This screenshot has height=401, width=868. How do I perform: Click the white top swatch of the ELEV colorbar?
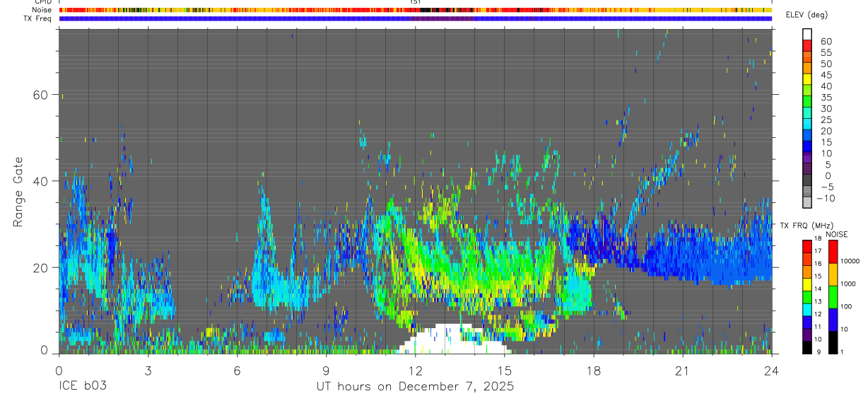tap(807, 34)
